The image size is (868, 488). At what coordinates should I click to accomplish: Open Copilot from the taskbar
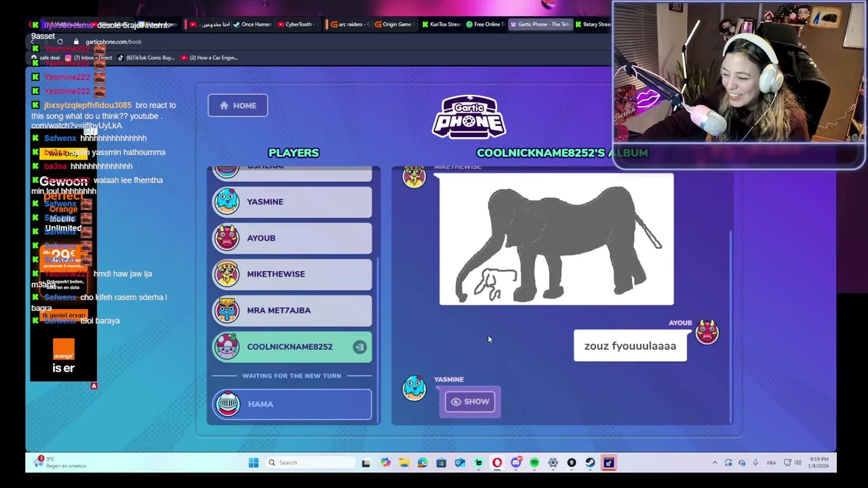tap(385, 463)
